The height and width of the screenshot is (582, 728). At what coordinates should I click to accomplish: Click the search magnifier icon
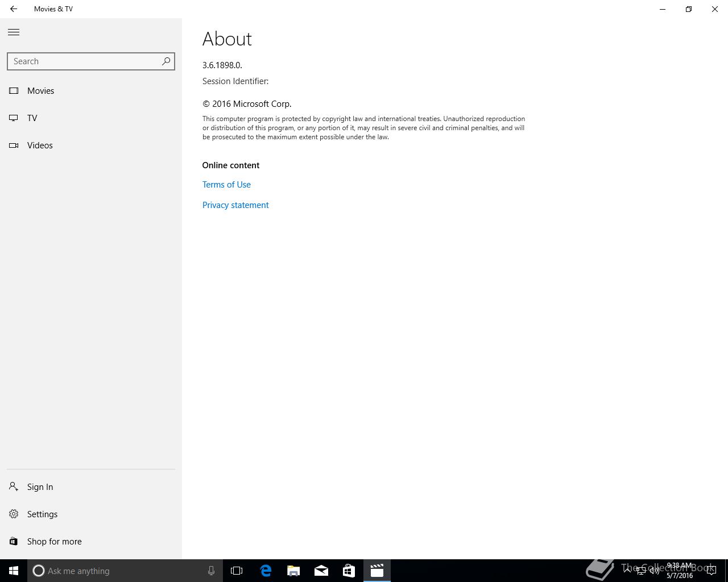(166, 61)
